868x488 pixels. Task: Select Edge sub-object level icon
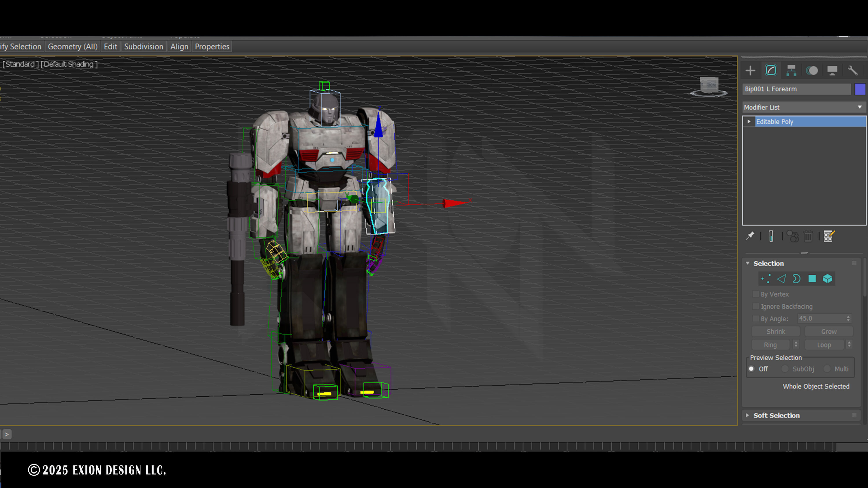(x=781, y=278)
